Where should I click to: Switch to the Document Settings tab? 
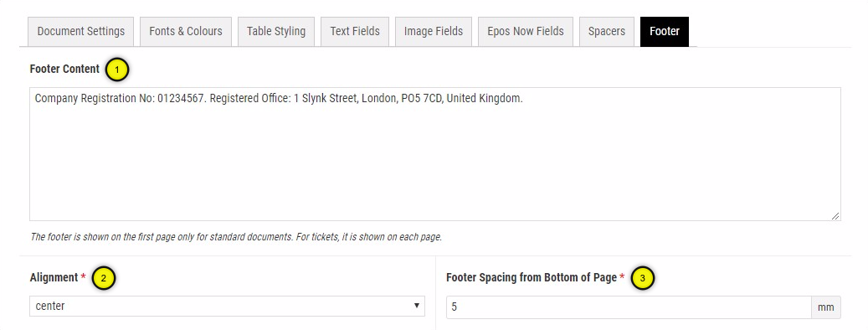point(81,32)
